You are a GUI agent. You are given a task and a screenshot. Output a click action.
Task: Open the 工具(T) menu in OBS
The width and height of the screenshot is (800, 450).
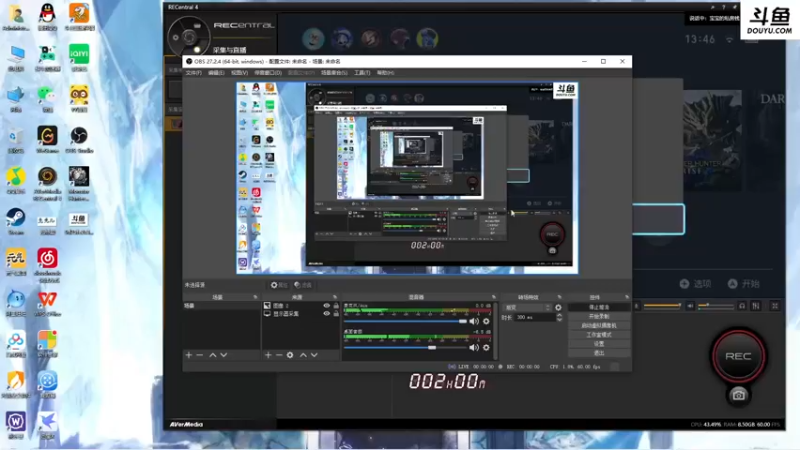click(x=362, y=73)
